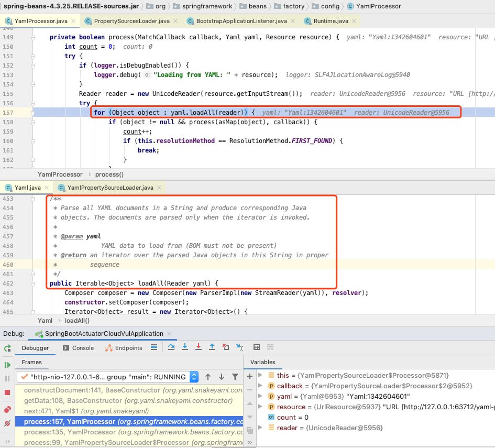This screenshot has width=495, height=448.
Task: Click the Step Out icon
Action: point(212,347)
